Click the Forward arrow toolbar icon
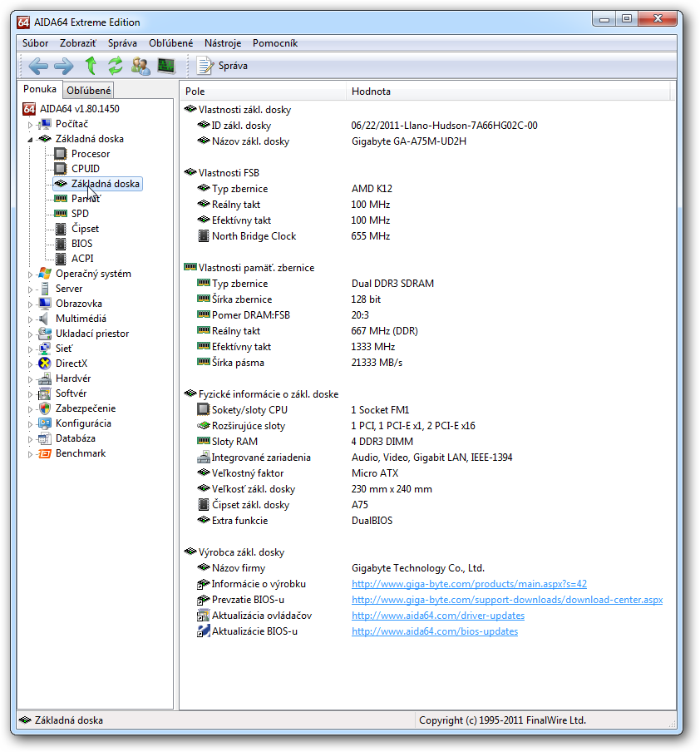Screen dimensions: 700x752 coord(64,66)
